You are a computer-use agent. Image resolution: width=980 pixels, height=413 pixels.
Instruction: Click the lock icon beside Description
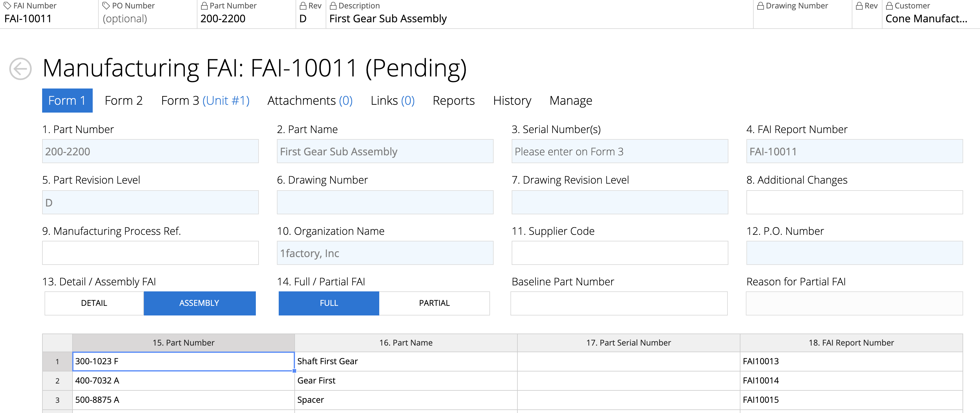click(333, 6)
